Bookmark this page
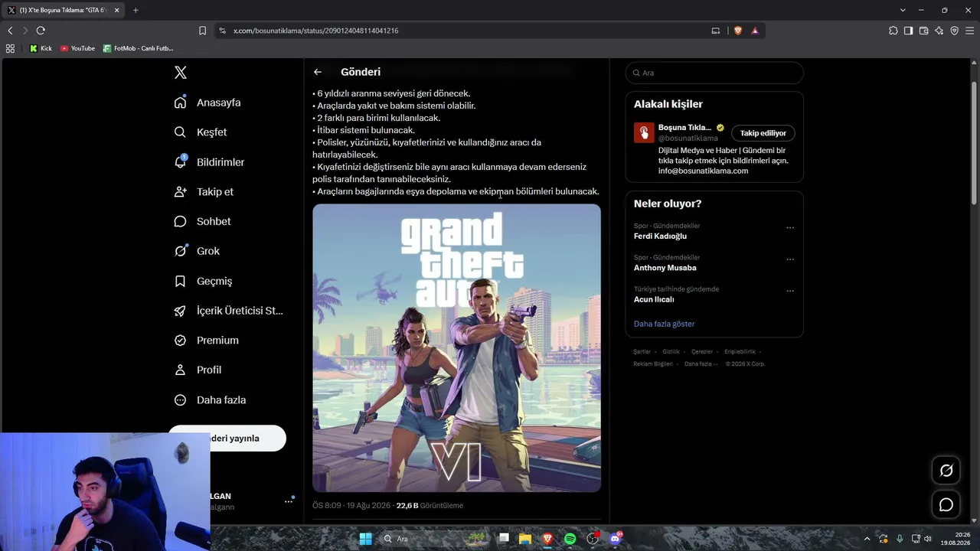980x551 pixels. click(202, 31)
